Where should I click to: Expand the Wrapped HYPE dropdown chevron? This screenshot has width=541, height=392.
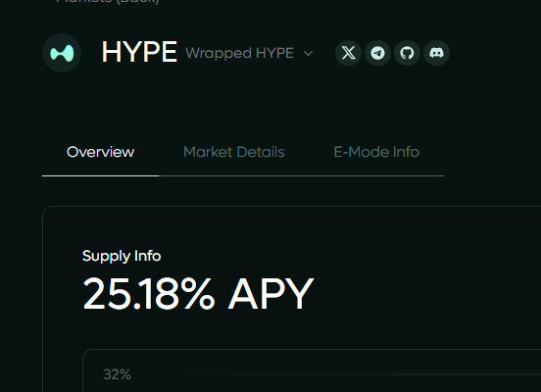pyautogui.click(x=308, y=54)
